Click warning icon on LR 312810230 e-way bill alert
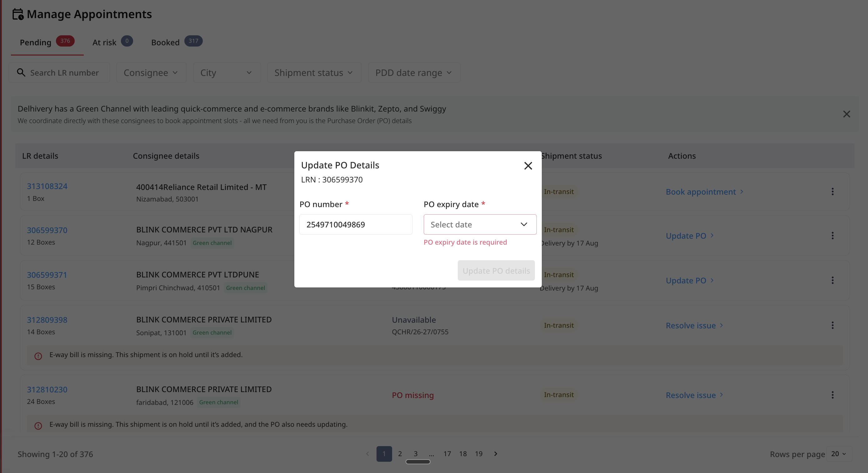 click(38, 426)
